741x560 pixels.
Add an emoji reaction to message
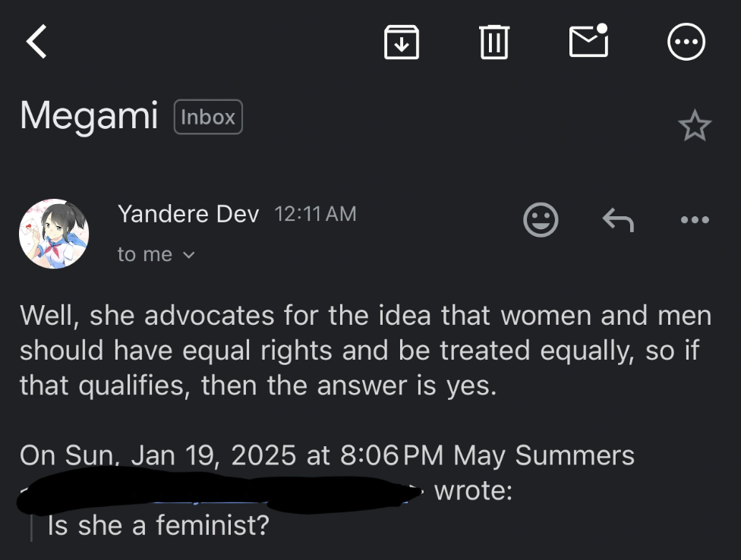tap(541, 220)
